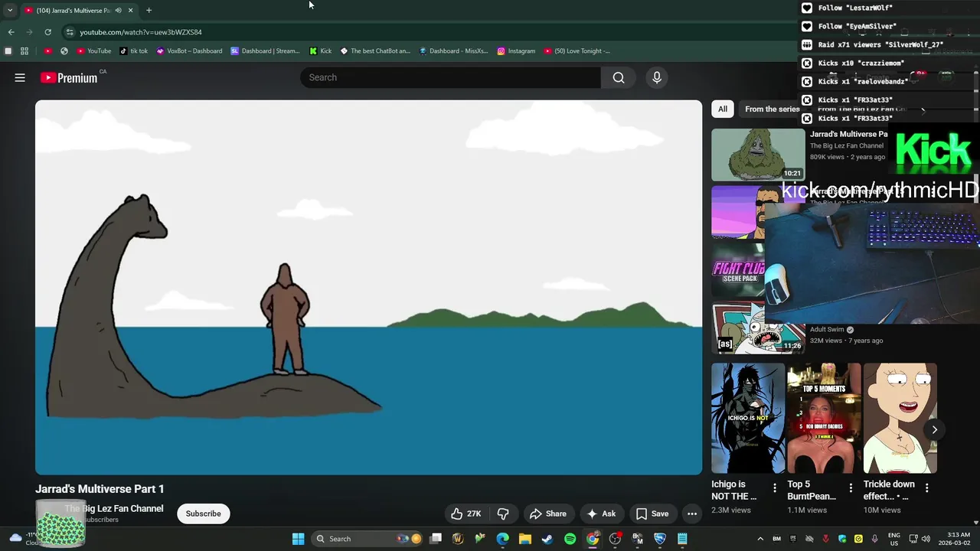Share this video
This screenshot has height=551, width=980.
[x=548, y=514]
